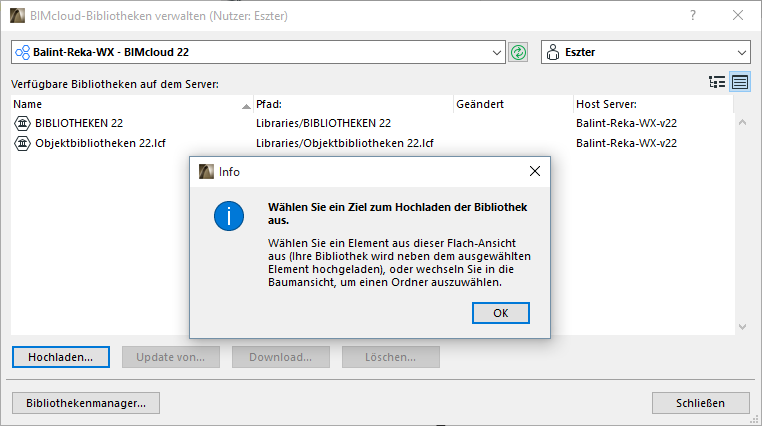The height and width of the screenshot is (426, 762).
Task: Click the Objektbibliotheken 22.lcf library icon
Action: tap(22, 143)
